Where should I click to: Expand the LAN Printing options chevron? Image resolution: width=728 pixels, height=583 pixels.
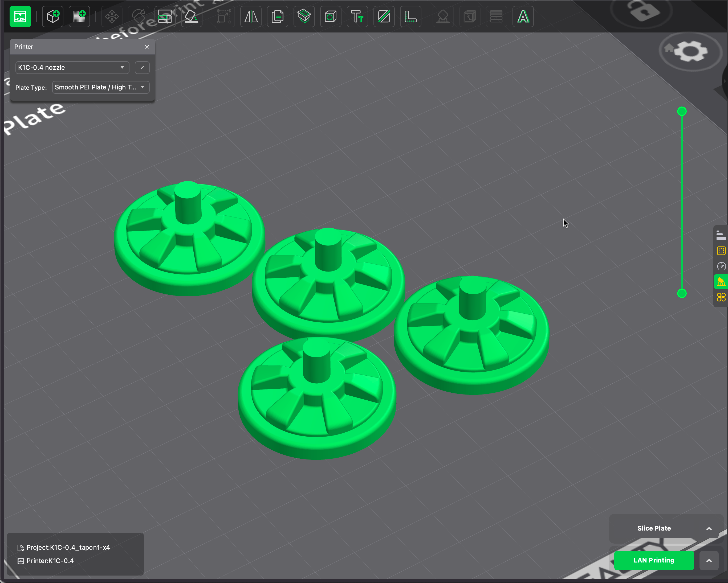[x=709, y=561]
